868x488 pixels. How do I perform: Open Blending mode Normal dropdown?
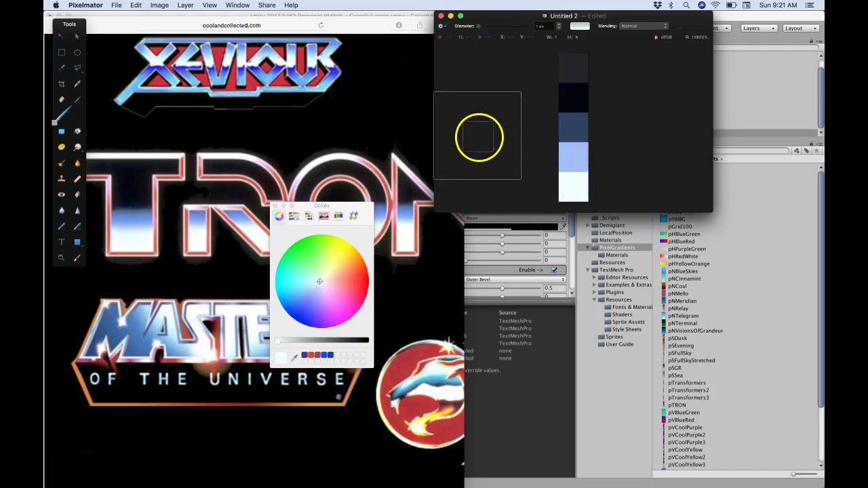644,26
